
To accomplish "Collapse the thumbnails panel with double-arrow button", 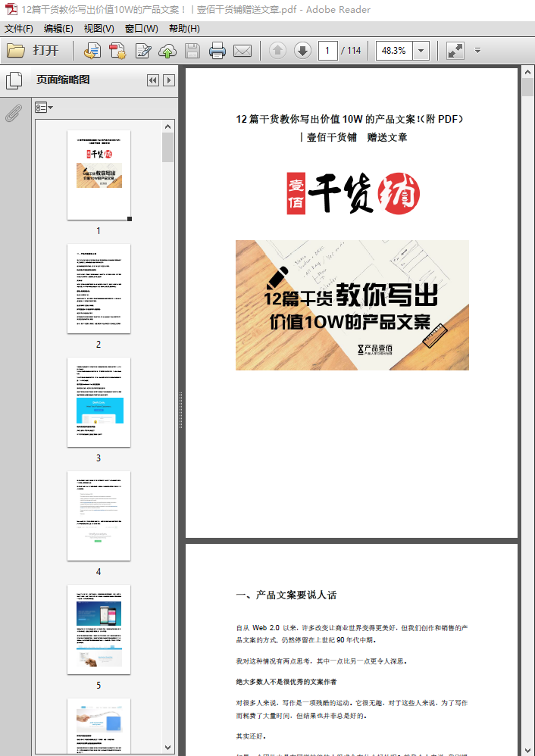I will (153, 80).
